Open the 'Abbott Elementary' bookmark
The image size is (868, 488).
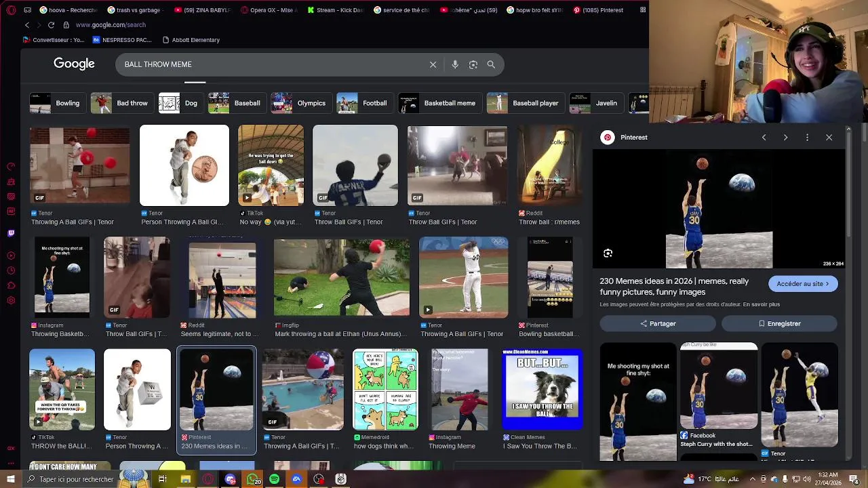(191, 40)
